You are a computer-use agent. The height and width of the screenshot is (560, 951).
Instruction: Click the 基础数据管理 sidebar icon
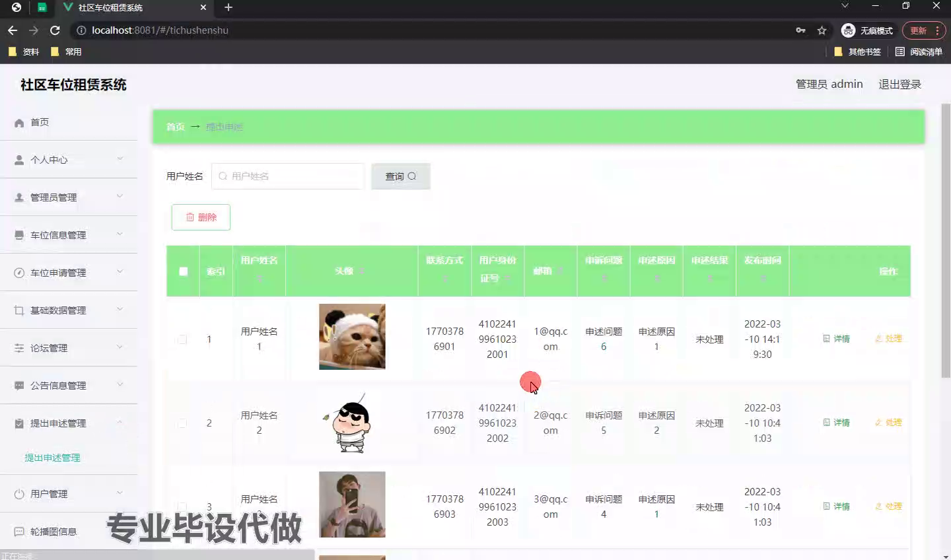click(x=19, y=311)
